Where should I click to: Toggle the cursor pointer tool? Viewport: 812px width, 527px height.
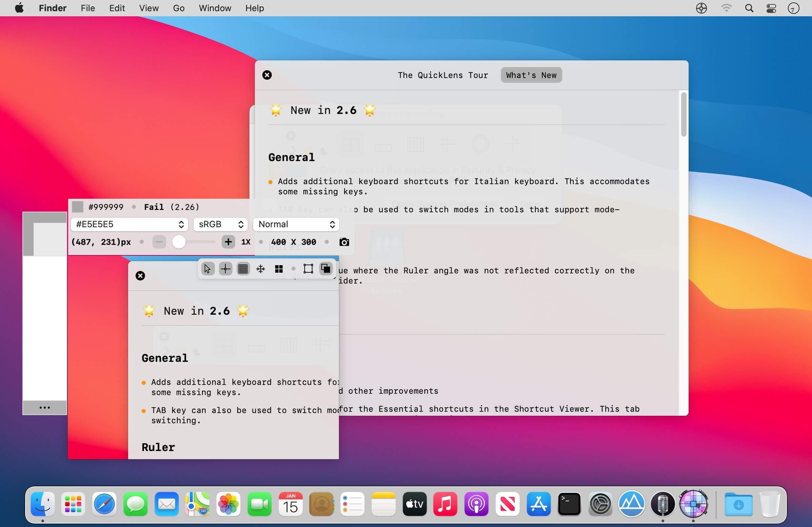point(207,269)
